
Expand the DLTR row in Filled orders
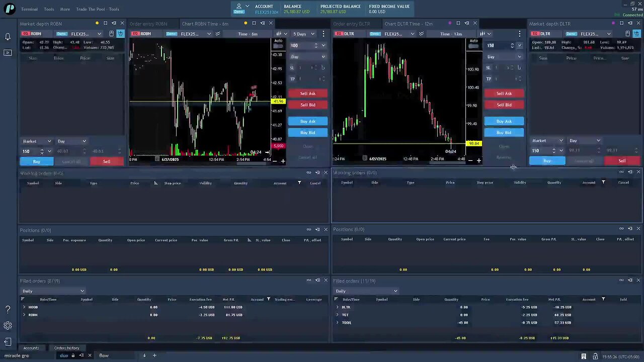[x=338, y=307]
